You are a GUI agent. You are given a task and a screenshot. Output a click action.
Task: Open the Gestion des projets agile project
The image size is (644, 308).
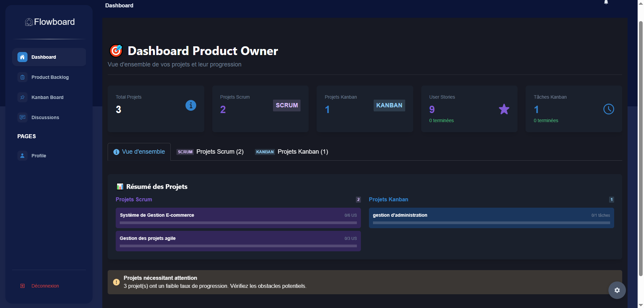point(238,241)
